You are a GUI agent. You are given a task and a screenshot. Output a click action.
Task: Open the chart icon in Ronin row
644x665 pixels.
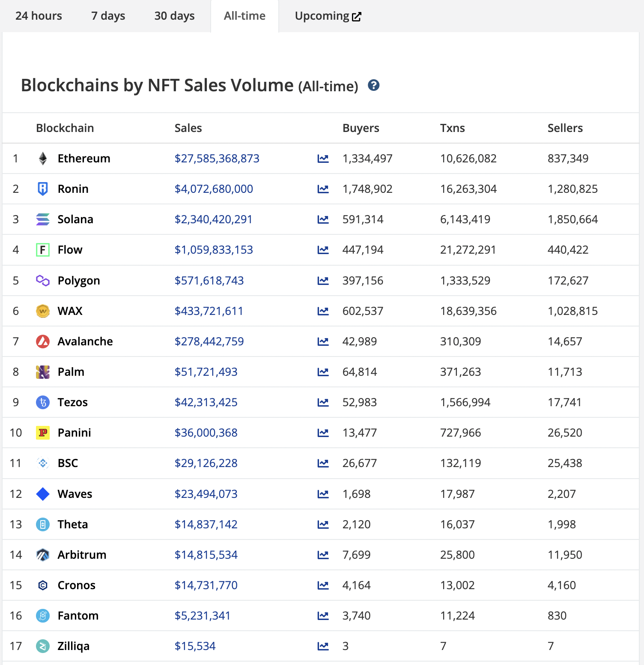323,189
